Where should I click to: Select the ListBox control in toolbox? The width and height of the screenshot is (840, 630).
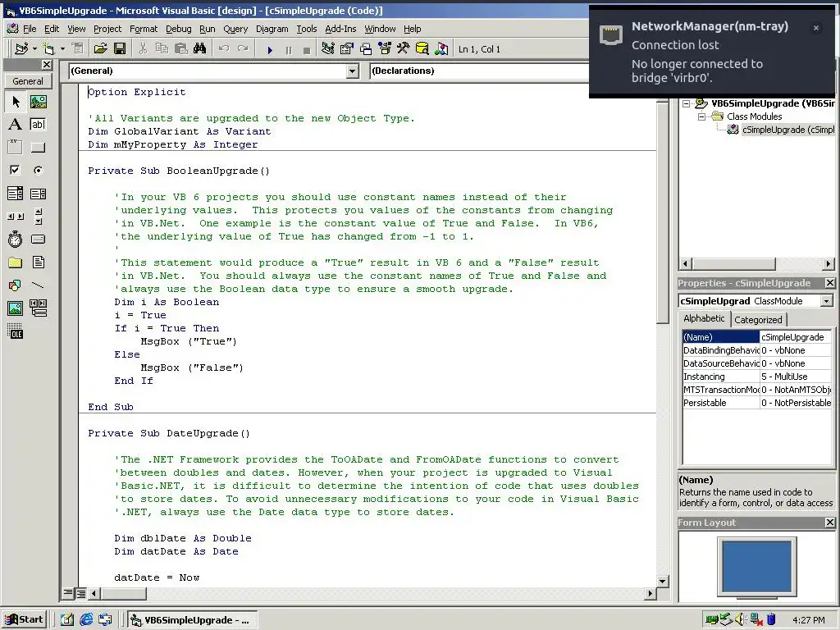[x=38, y=194]
